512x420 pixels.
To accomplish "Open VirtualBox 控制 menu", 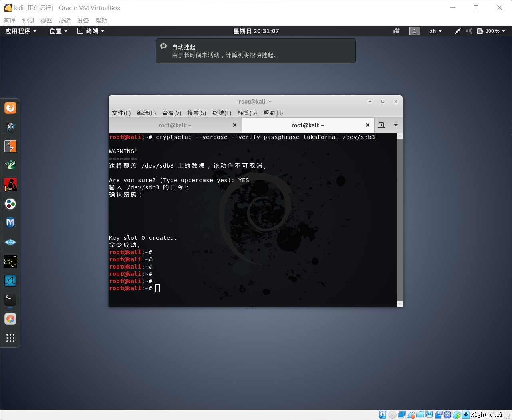I will 28,20.
